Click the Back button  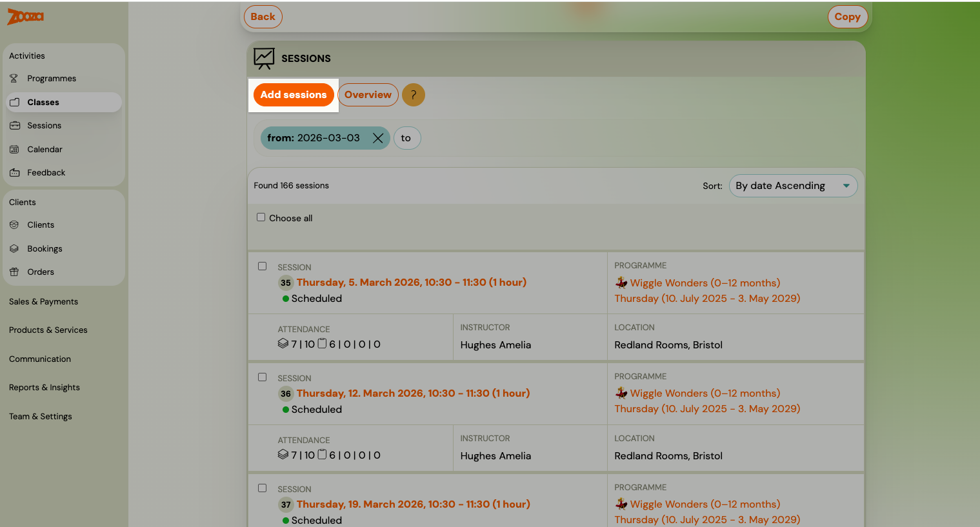click(x=263, y=17)
